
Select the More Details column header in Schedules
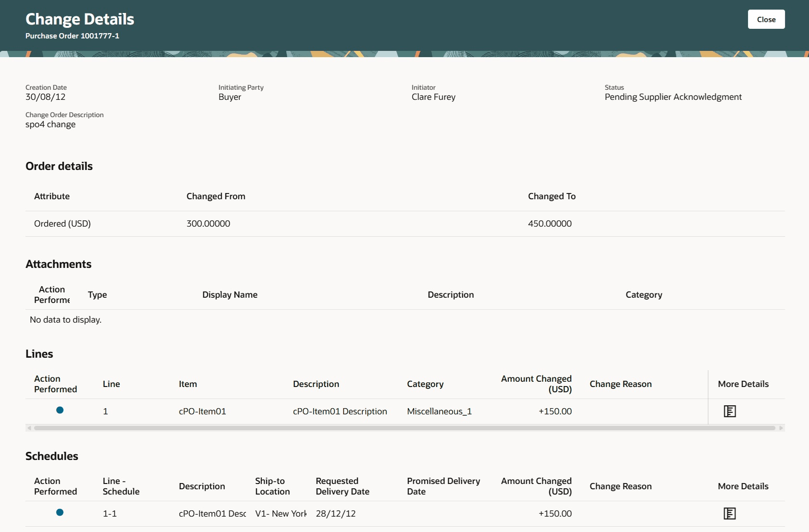coord(743,486)
